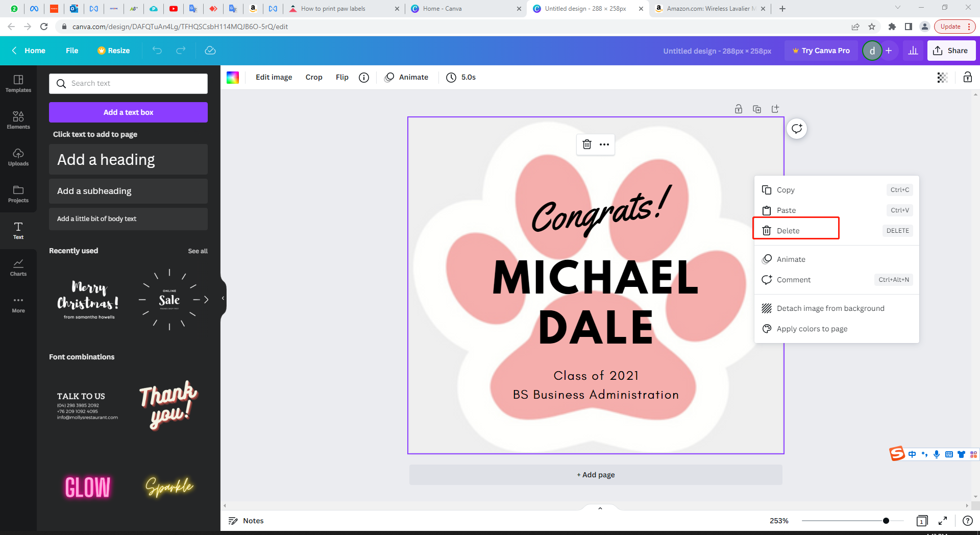
Task: Enter fullscreen presentation mode icon
Action: (943, 521)
